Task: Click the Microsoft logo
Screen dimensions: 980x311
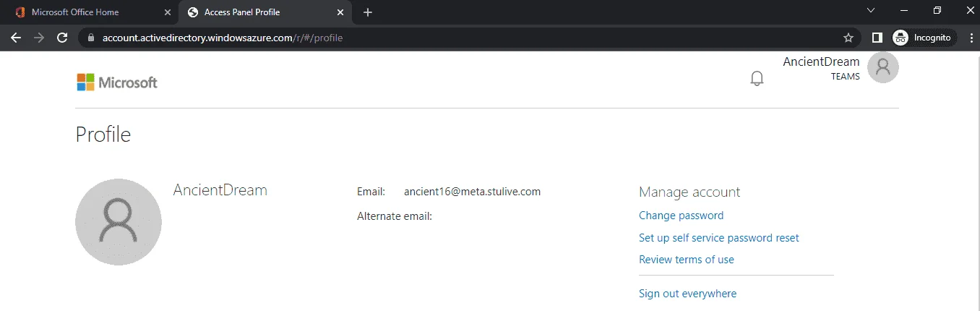Action: click(117, 82)
